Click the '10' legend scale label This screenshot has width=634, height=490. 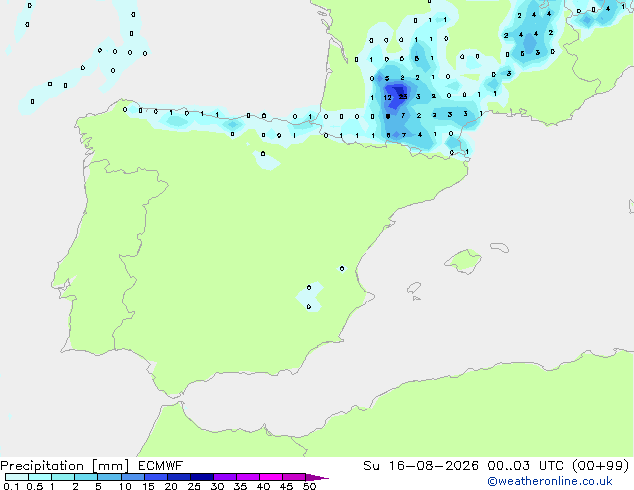125,486
